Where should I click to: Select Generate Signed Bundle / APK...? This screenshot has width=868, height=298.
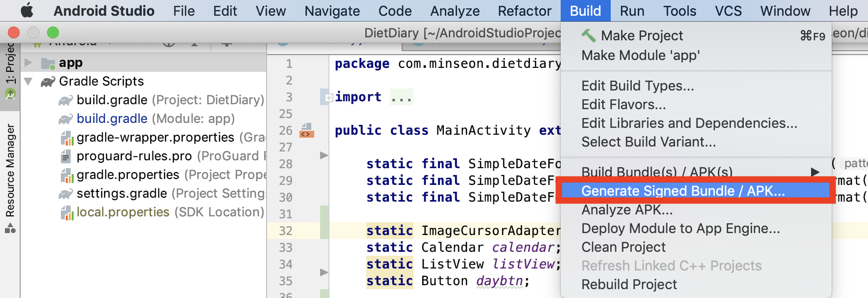696,191
